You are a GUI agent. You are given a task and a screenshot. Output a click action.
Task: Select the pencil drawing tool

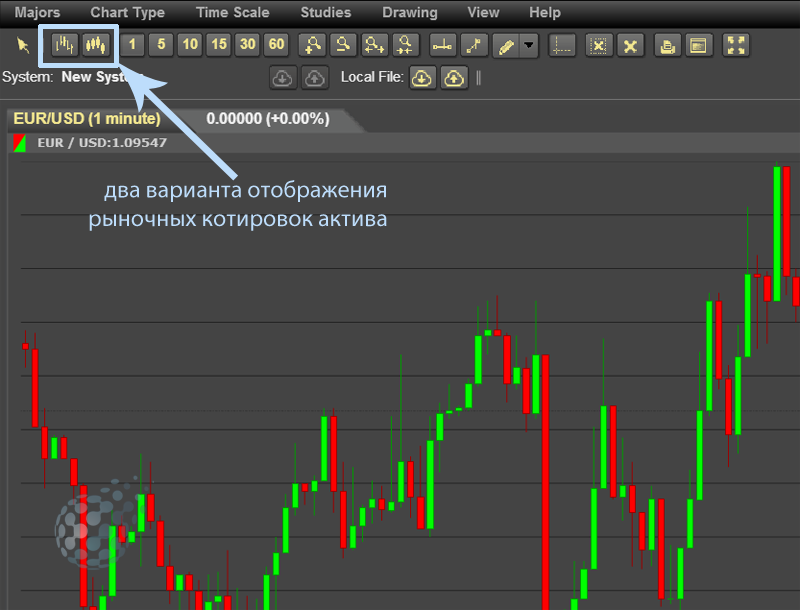506,46
